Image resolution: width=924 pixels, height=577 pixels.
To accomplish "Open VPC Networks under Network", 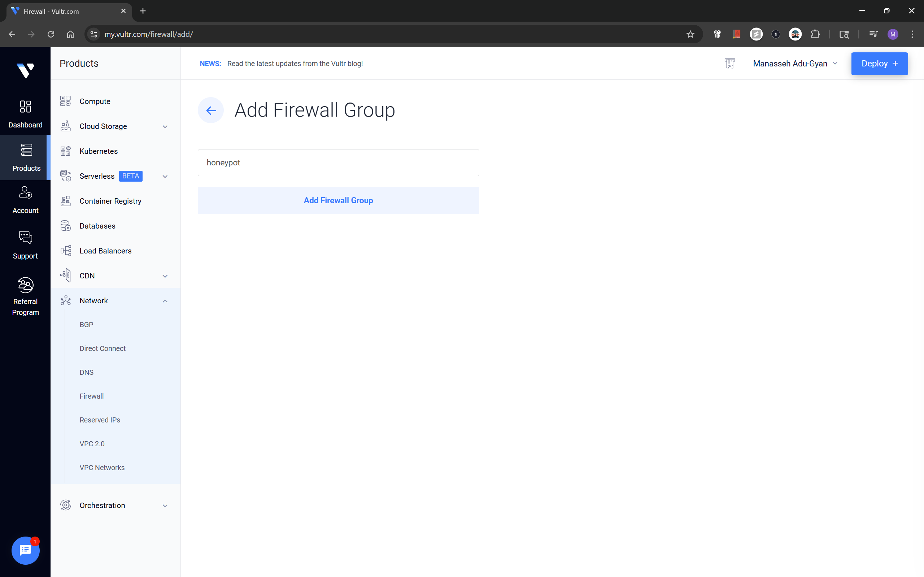I will [102, 468].
